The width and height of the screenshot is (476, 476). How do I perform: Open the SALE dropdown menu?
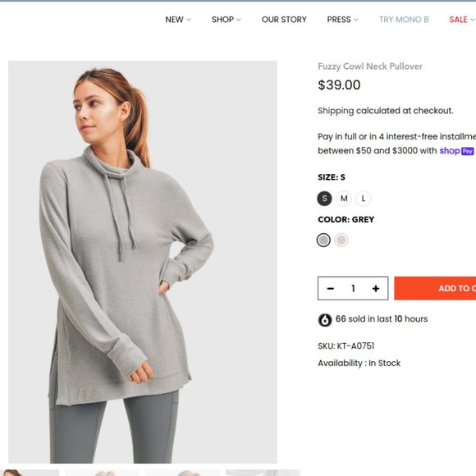click(x=462, y=20)
